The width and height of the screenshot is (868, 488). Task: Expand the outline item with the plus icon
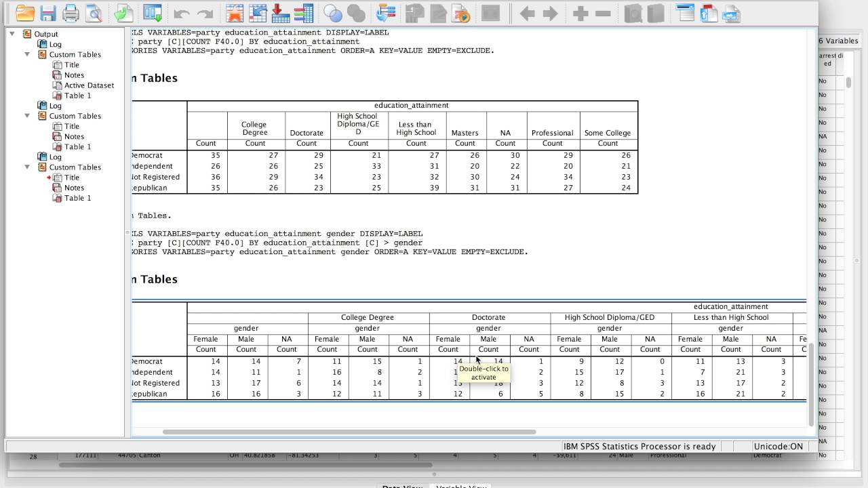580,14
